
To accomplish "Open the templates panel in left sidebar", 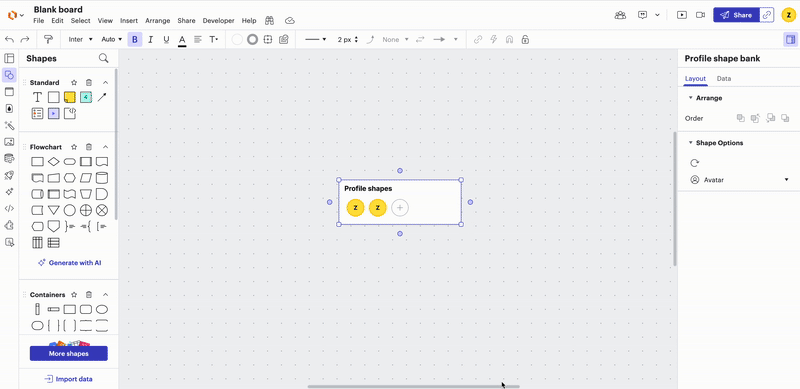I will click(9, 58).
